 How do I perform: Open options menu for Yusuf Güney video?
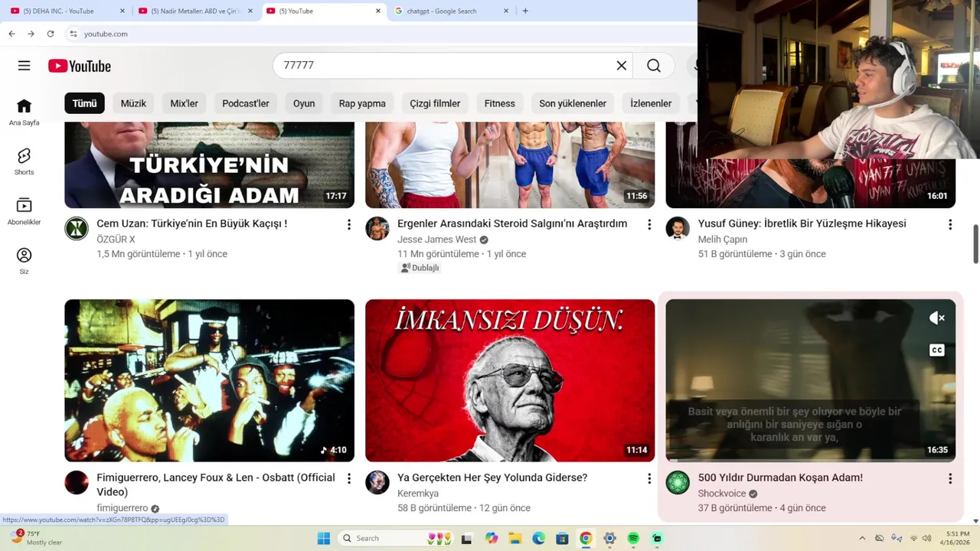click(x=950, y=224)
